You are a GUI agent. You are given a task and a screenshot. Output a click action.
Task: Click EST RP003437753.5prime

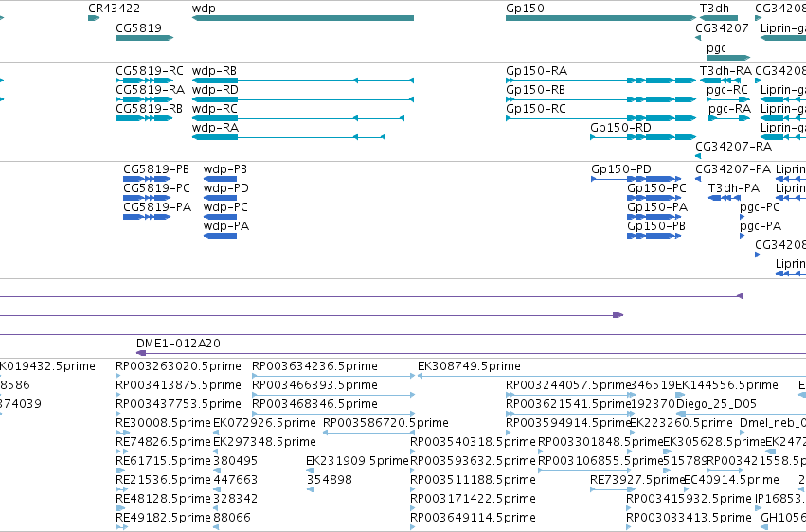coord(178,404)
